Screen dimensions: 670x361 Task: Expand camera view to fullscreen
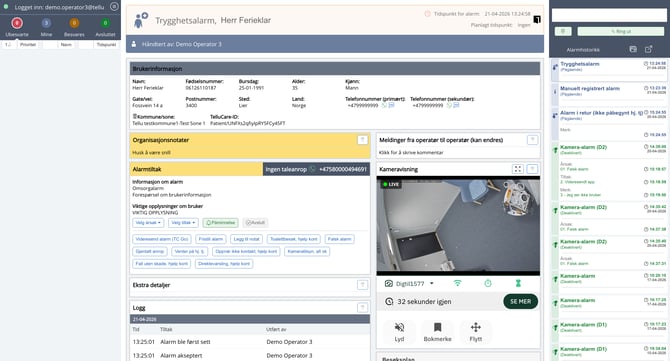pyautogui.click(x=517, y=169)
